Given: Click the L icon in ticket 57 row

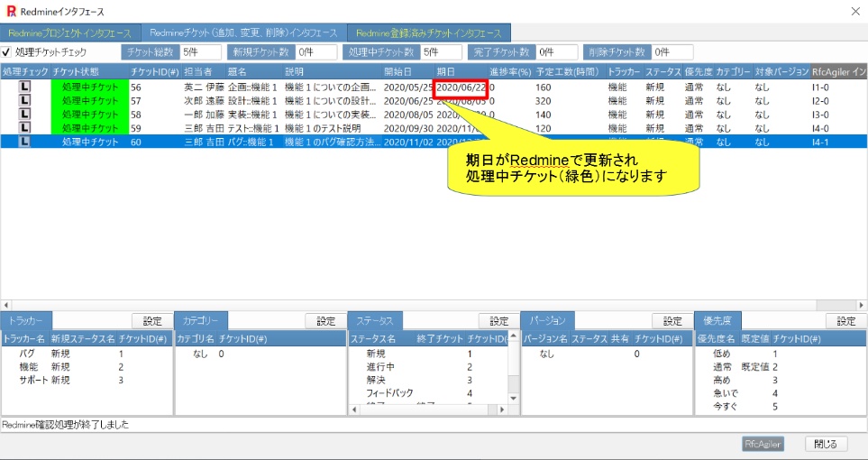Looking at the screenshot, I should 24,100.
